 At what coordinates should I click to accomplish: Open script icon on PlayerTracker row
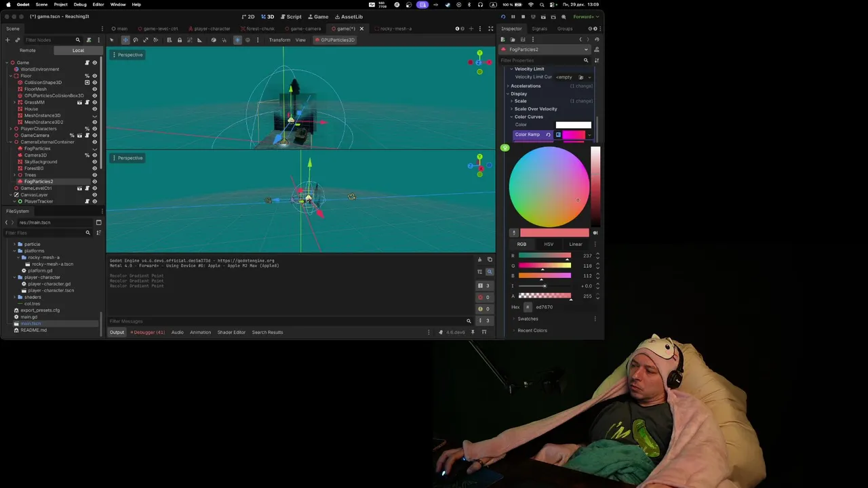87,201
